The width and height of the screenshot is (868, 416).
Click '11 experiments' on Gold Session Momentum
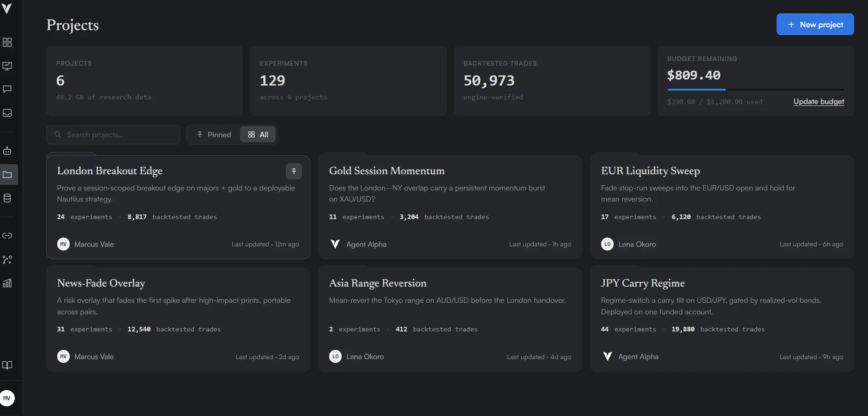coord(356,217)
